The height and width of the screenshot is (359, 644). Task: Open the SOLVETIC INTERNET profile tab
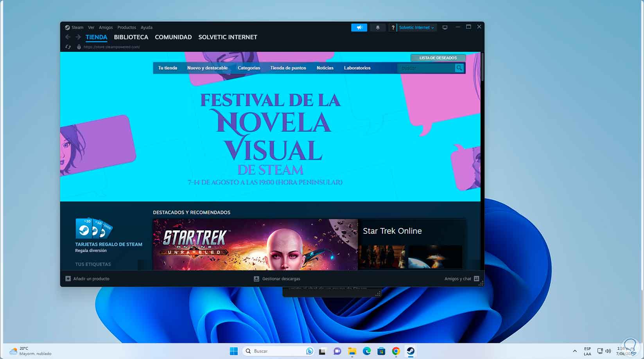(228, 37)
